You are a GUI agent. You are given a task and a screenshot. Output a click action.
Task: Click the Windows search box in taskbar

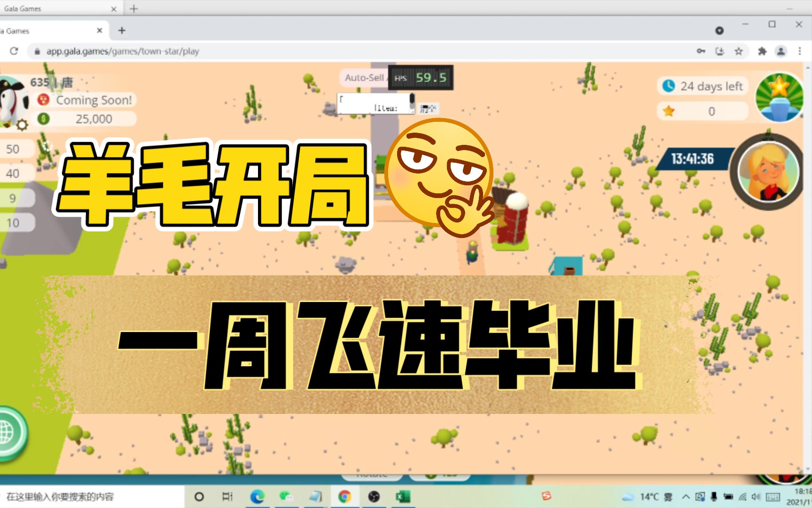point(92,497)
